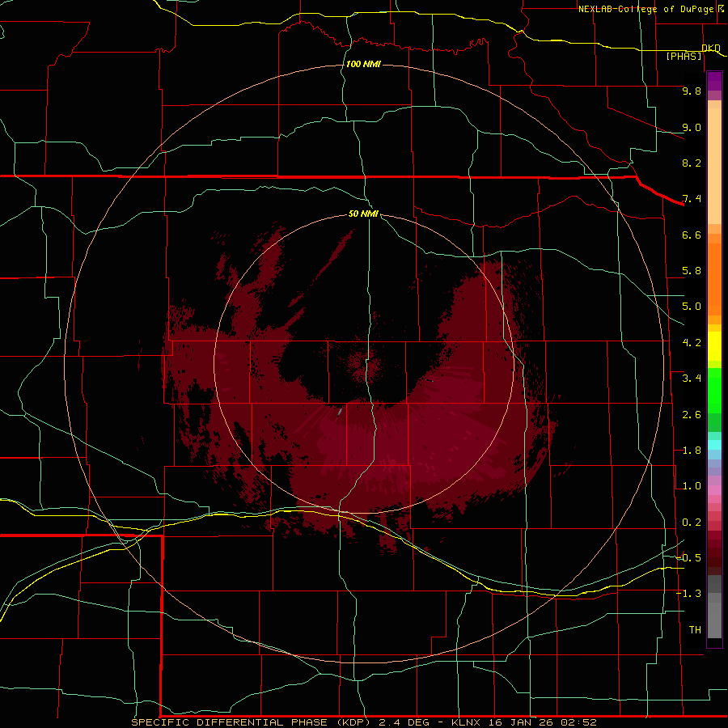Click the SPECIFIC DIFFERENTIAL PHASE (KDP) caption text
This screenshot has height=728, width=728.
[251, 722]
